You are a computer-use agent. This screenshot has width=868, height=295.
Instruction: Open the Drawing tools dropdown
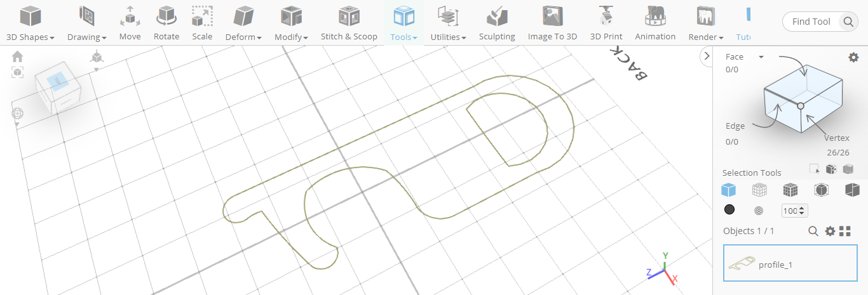pos(87,23)
